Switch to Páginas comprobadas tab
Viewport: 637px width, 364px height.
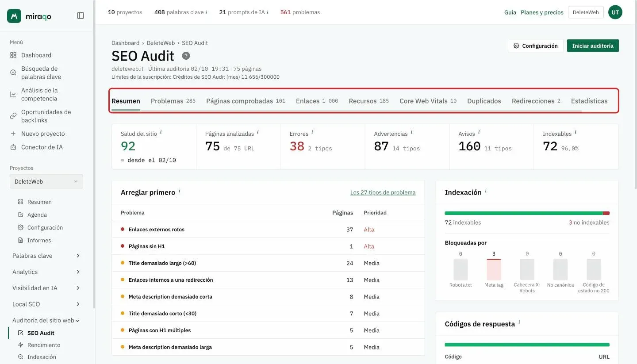pyautogui.click(x=246, y=101)
